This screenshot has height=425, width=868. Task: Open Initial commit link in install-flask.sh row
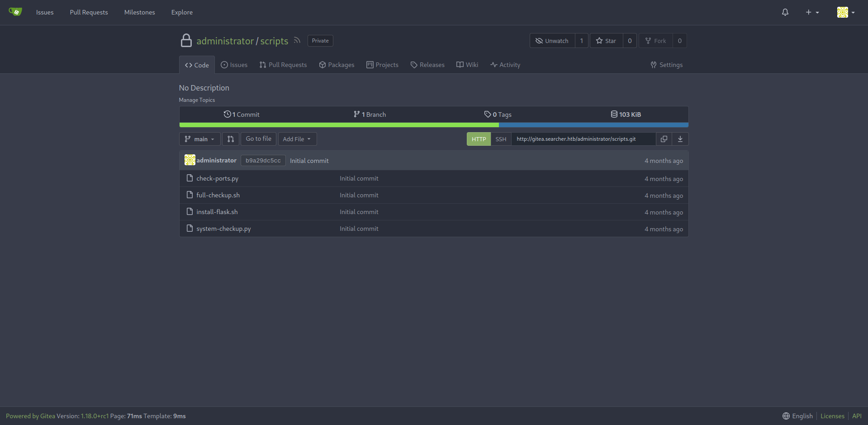click(x=359, y=212)
